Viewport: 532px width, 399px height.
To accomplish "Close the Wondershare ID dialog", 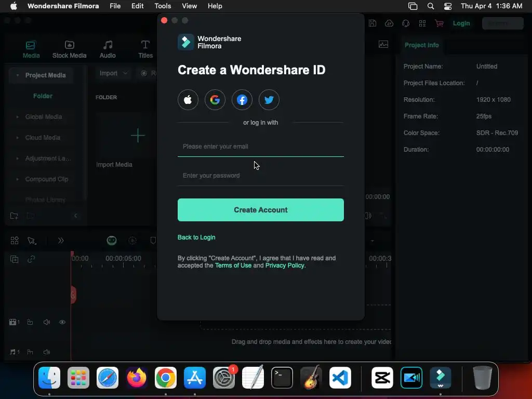I will click(x=164, y=20).
